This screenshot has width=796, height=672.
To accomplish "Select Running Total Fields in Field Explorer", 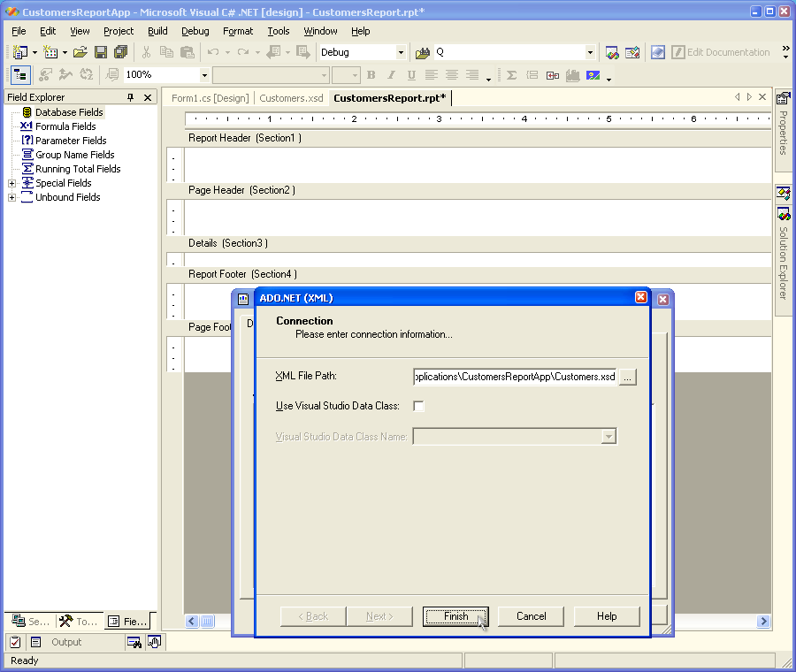I will pyautogui.click(x=78, y=169).
